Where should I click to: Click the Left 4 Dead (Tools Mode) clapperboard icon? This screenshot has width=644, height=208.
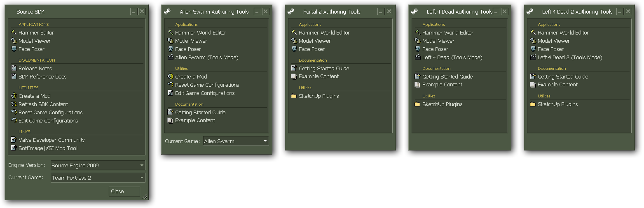417,57
